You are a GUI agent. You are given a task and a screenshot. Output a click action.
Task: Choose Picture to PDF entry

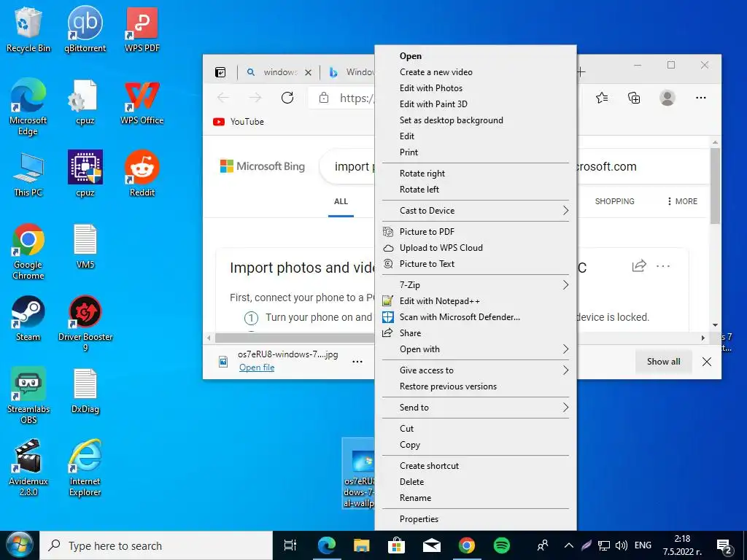(x=476, y=231)
